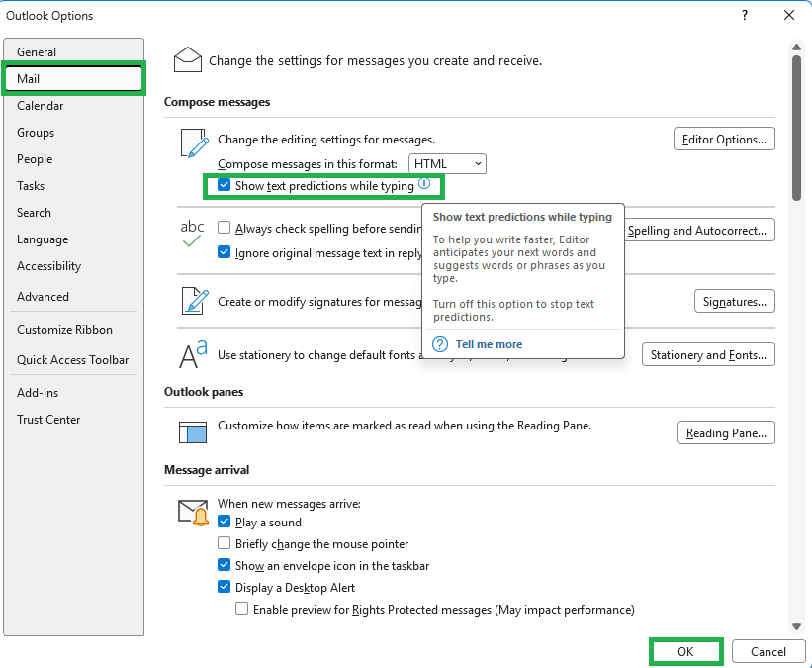Uncheck Ignore original message text checkbox
812x668 pixels.
[224, 252]
